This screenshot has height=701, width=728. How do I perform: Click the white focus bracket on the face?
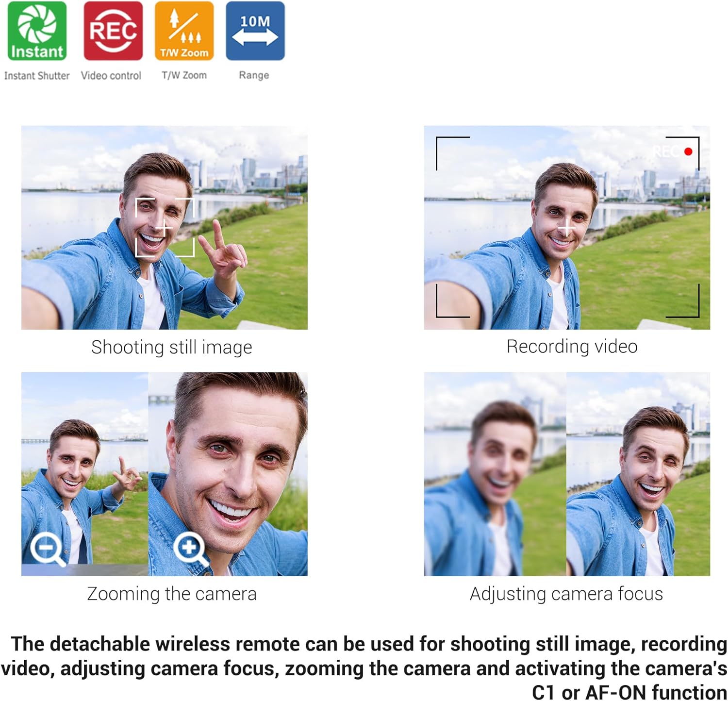click(165, 227)
